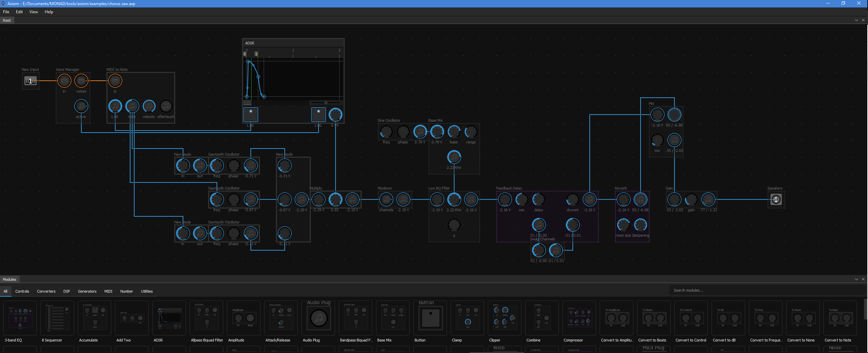Click the middle Sawtooth Oscillator 'freq' knob
The image size is (868, 353).
pyautogui.click(x=217, y=199)
